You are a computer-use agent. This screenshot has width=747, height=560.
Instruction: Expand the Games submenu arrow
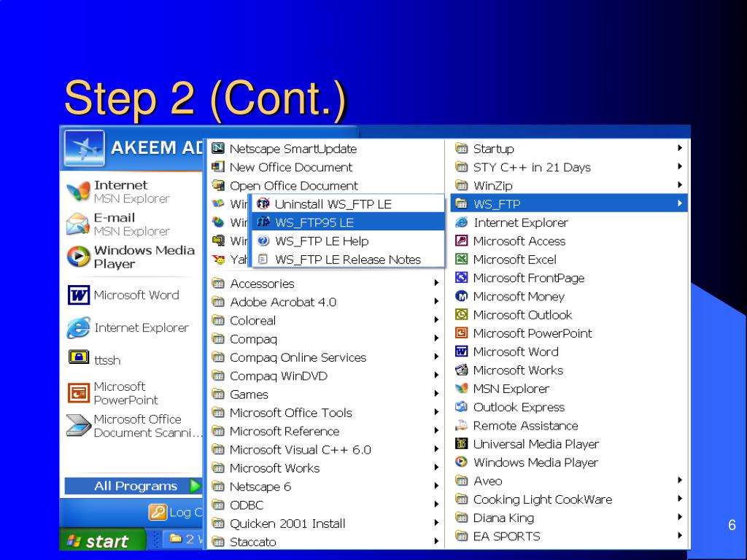click(436, 394)
